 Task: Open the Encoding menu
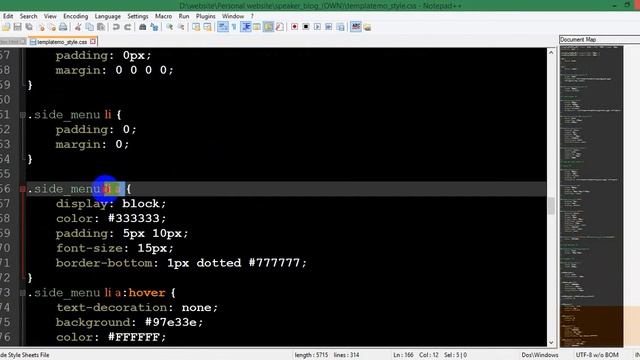point(76,16)
